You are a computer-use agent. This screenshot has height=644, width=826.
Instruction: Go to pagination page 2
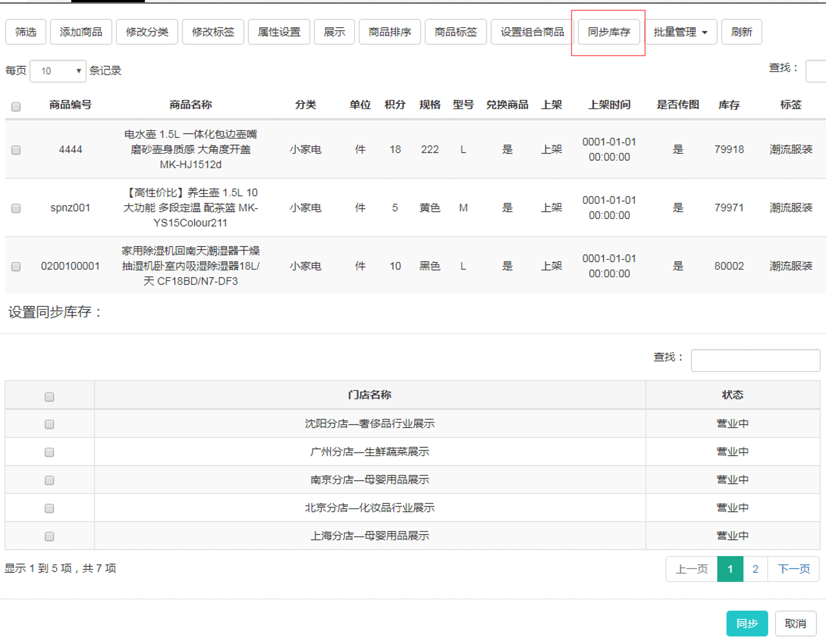click(755, 569)
